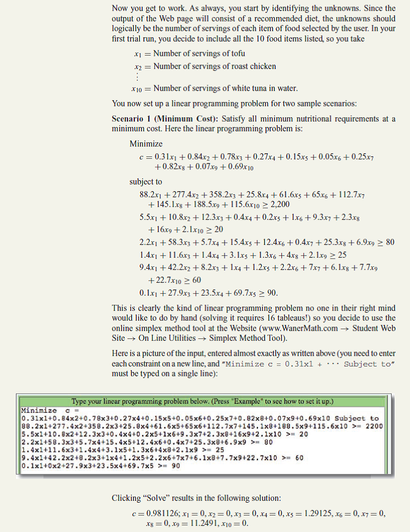Click the 'subject to' label above the constraints
Image resolution: width=410 pixels, height=532 pixels.
coord(146,182)
